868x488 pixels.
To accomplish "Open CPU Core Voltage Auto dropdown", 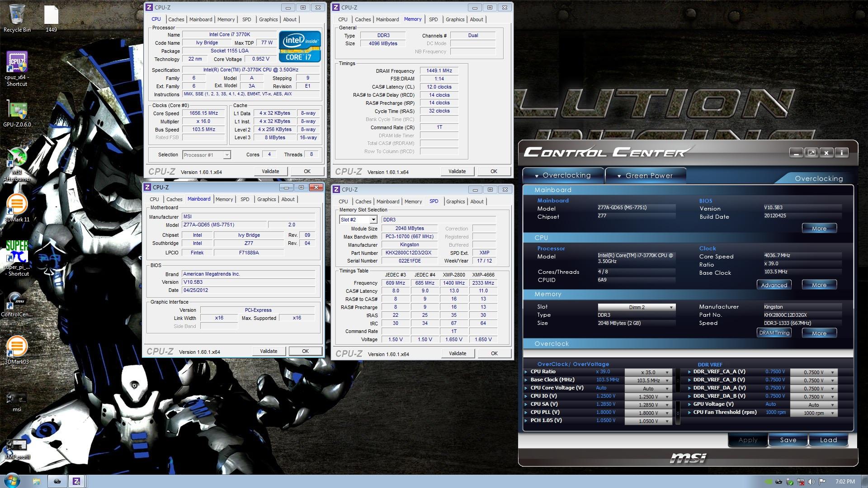I will coord(648,389).
